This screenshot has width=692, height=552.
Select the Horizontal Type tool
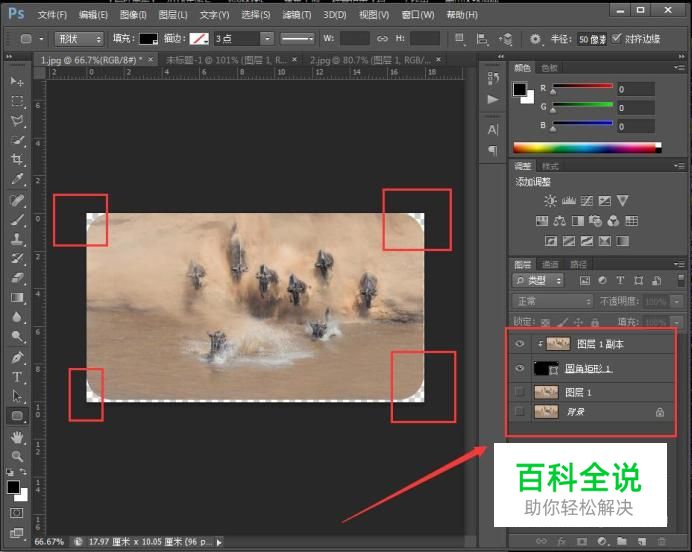click(17, 377)
